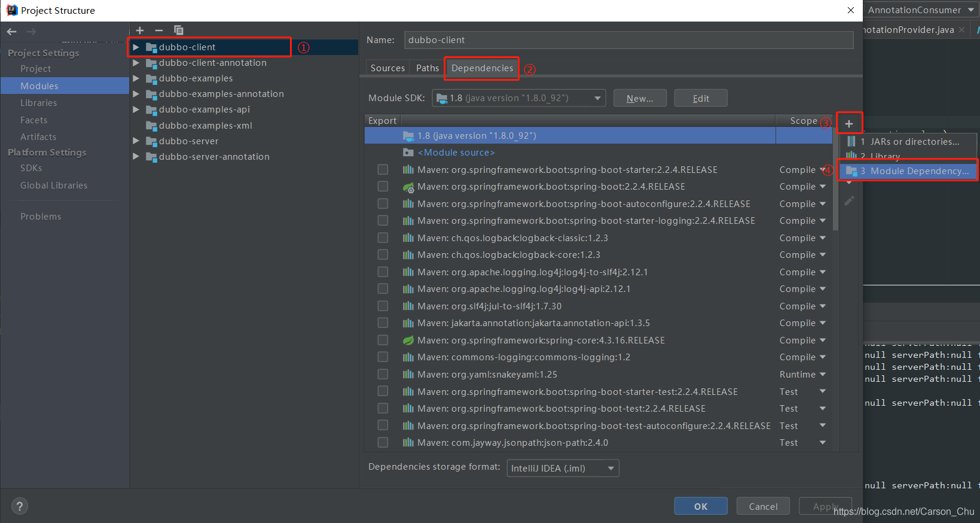Click the module Name input field

[x=629, y=40]
